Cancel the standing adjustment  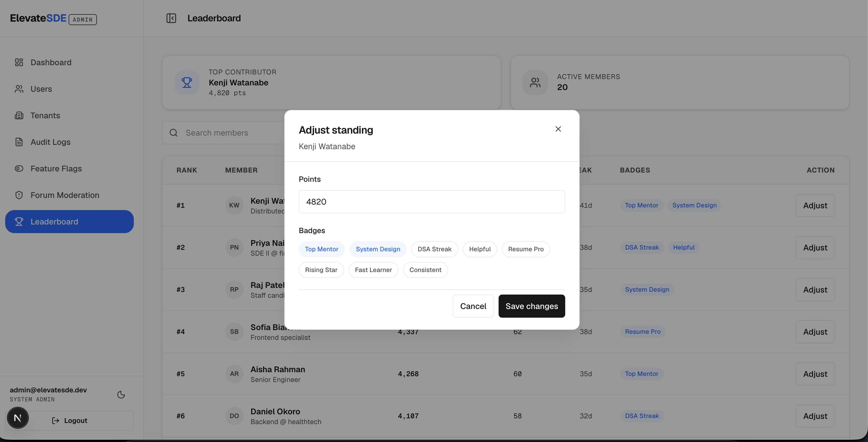473,306
